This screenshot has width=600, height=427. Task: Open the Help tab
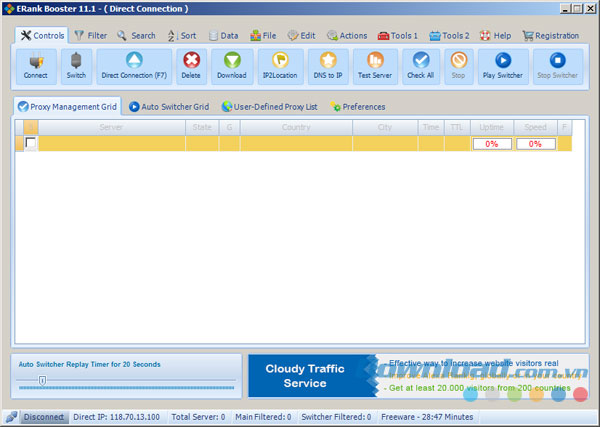coord(496,36)
